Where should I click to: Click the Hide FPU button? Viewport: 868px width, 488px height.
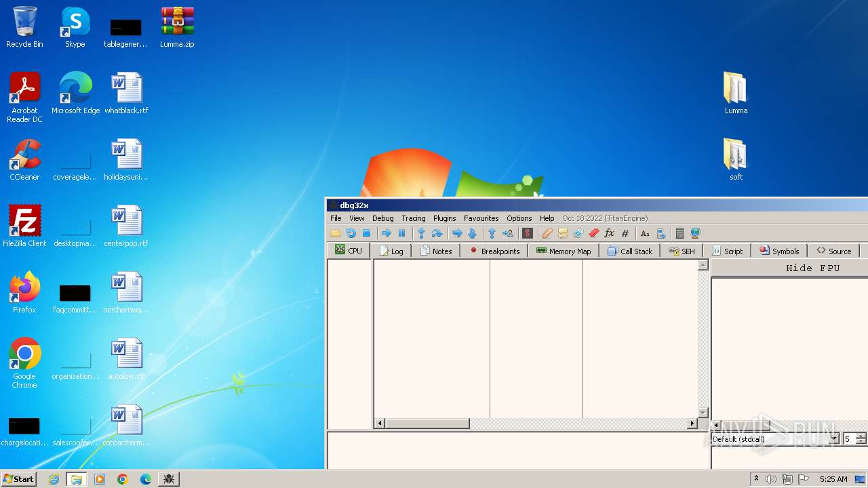[x=812, y=268]
